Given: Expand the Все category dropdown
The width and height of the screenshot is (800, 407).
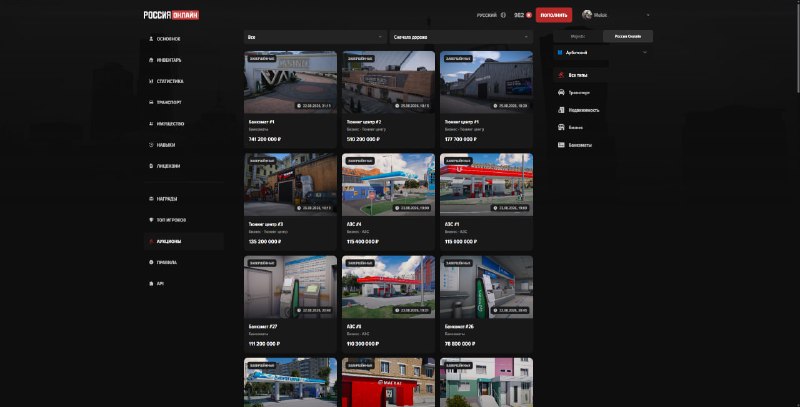Looking at the screenshot, I should pos(315,37).
